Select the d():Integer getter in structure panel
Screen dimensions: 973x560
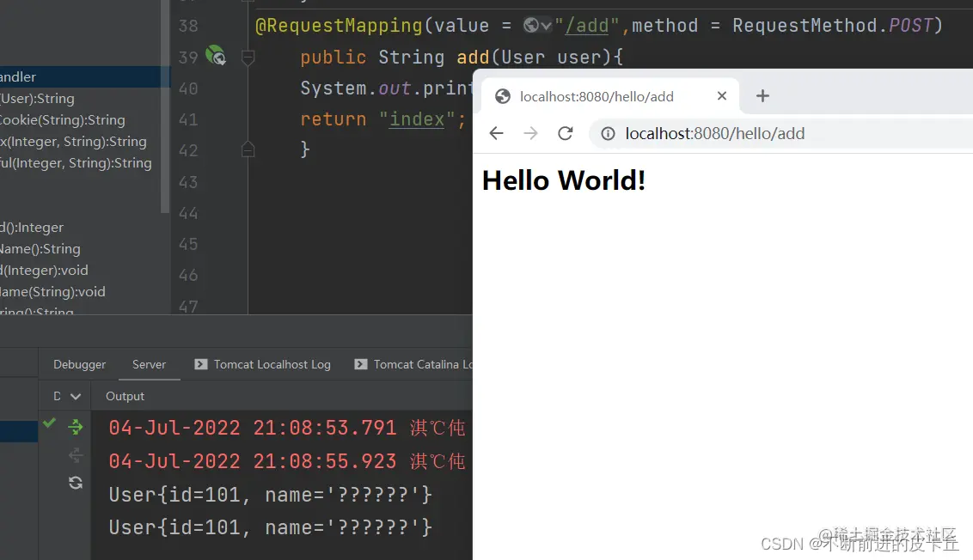32,227
